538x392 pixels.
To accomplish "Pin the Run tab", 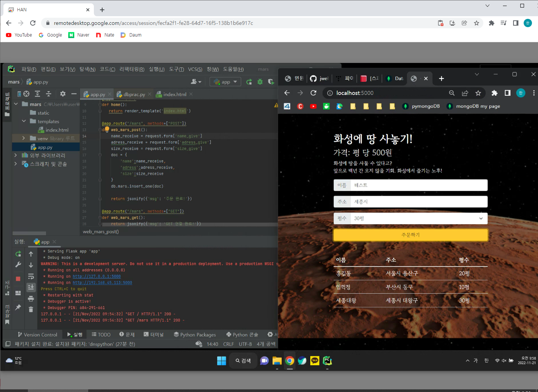I will 18,307.
